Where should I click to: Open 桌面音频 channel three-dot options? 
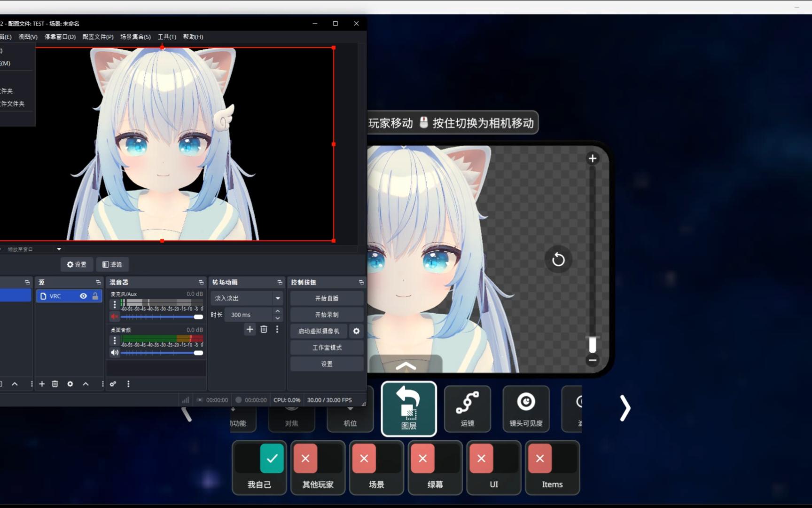[x=115, y=340]
